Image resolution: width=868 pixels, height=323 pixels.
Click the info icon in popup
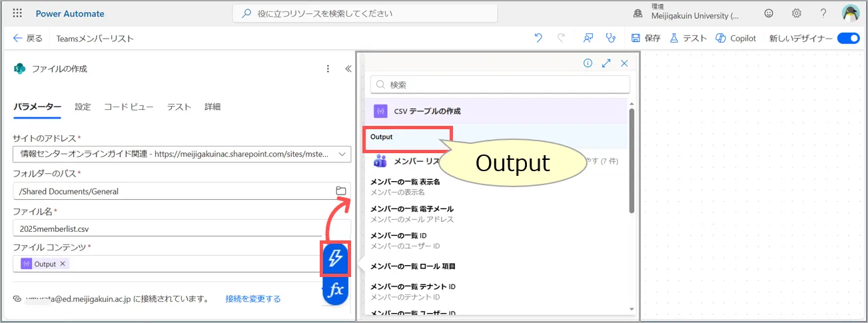(x=588, y=63)
